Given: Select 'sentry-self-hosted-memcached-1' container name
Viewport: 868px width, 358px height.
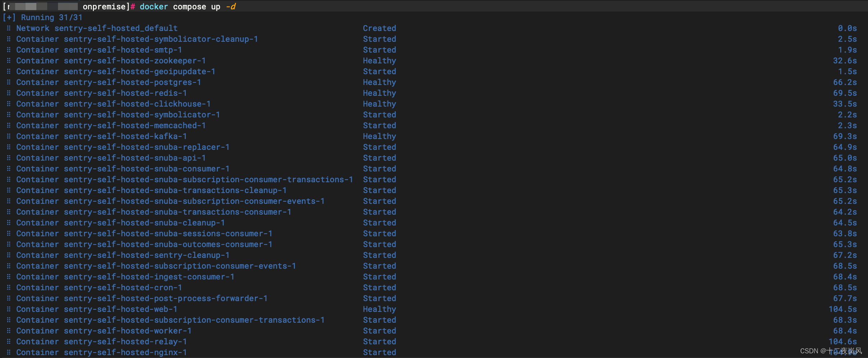Looking at the screenshot, I should point(135,125).
